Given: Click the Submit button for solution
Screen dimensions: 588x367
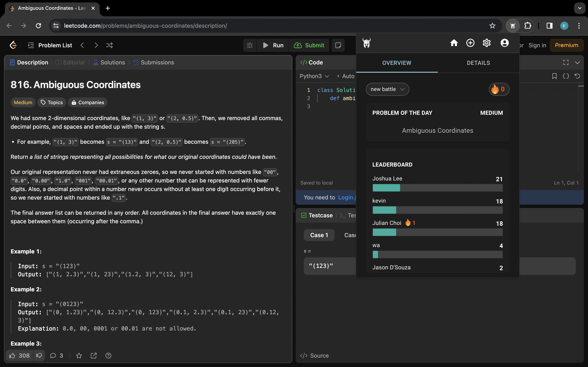Looking at the screenshot, I should click(x=310, y=45).
